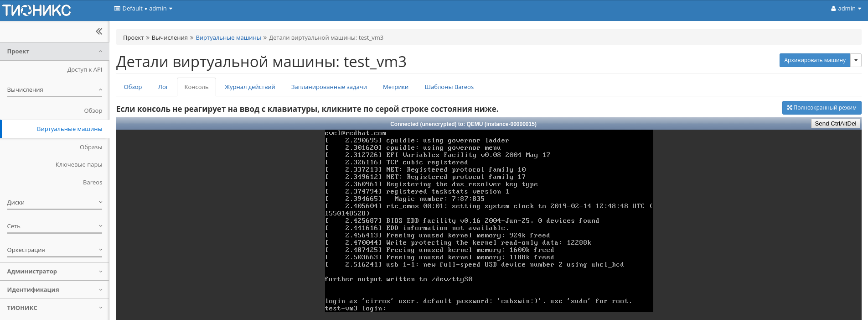
Task: Open Образы in sidebar
Action: (x=91, y=147)
